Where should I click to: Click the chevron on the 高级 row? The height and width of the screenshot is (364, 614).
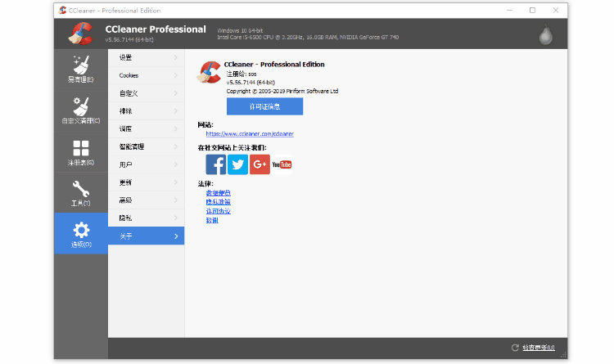[176, 200]
